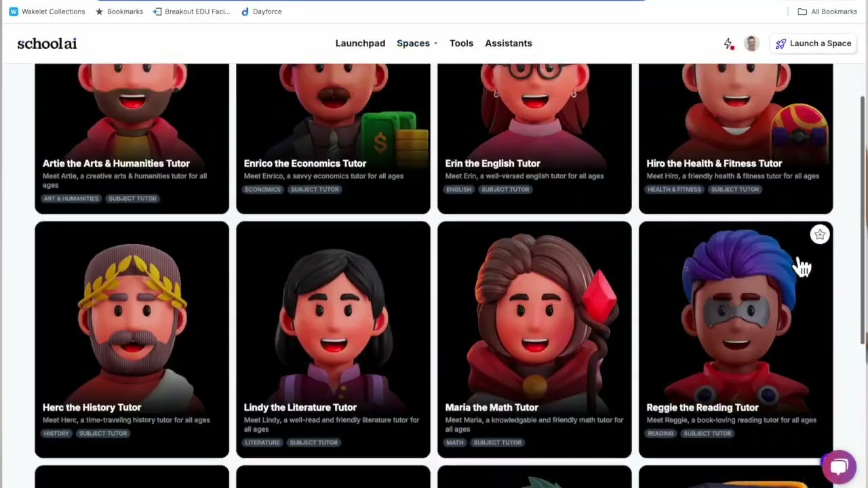Click the rocket icon in Launch a Space
The image size is (868, 488).
pyautogui.click(x=781, y=43)
